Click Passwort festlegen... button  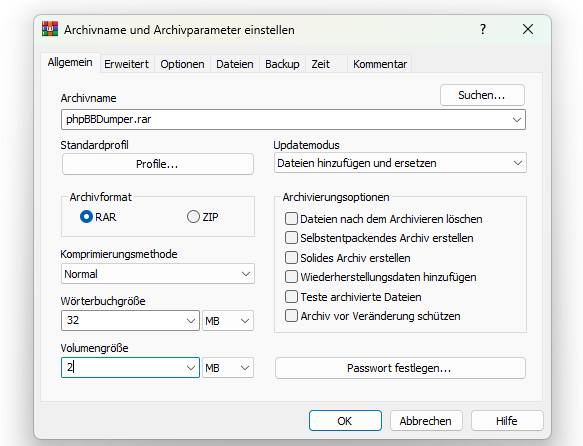(x=400, y=368)
